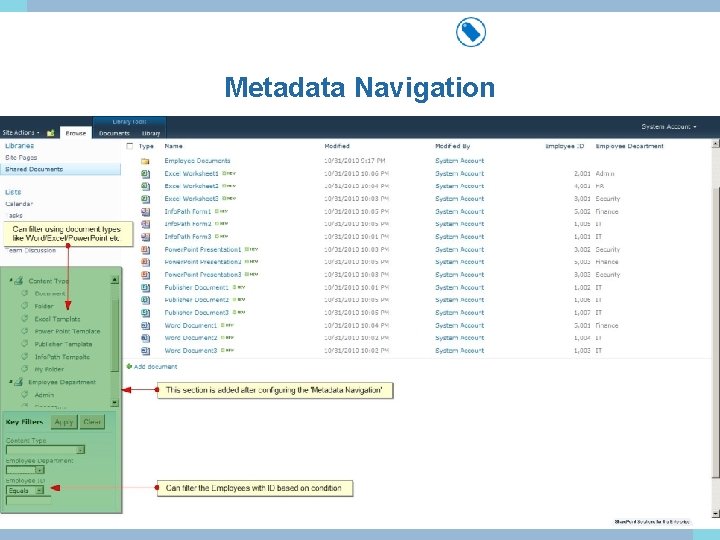This screenshot has height=540, width=720.
Task: Click the folder icon beside Employee Documents
Action: (145, 161)
